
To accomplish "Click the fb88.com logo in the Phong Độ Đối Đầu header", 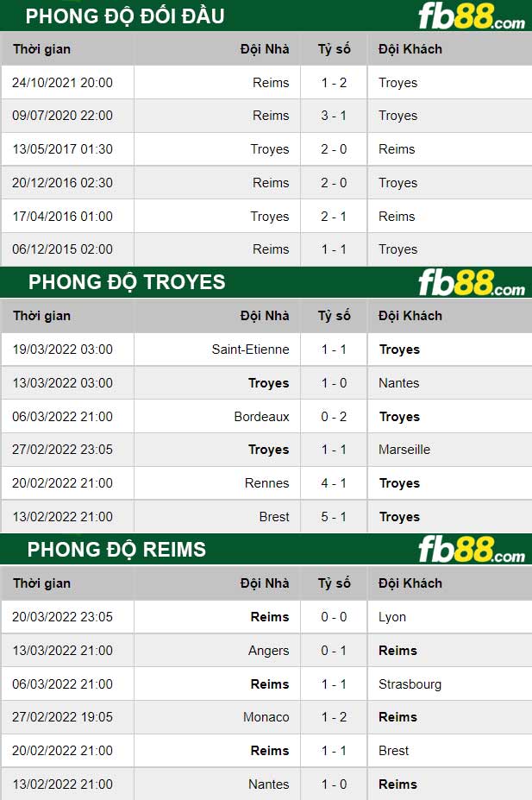I will point(471,16).
